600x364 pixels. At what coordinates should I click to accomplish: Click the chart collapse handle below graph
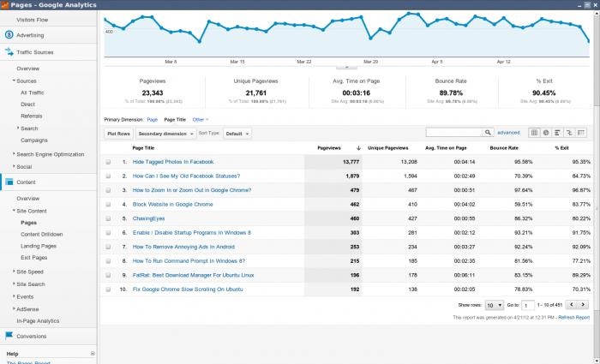pyautogui.click(x=346, y=67)
